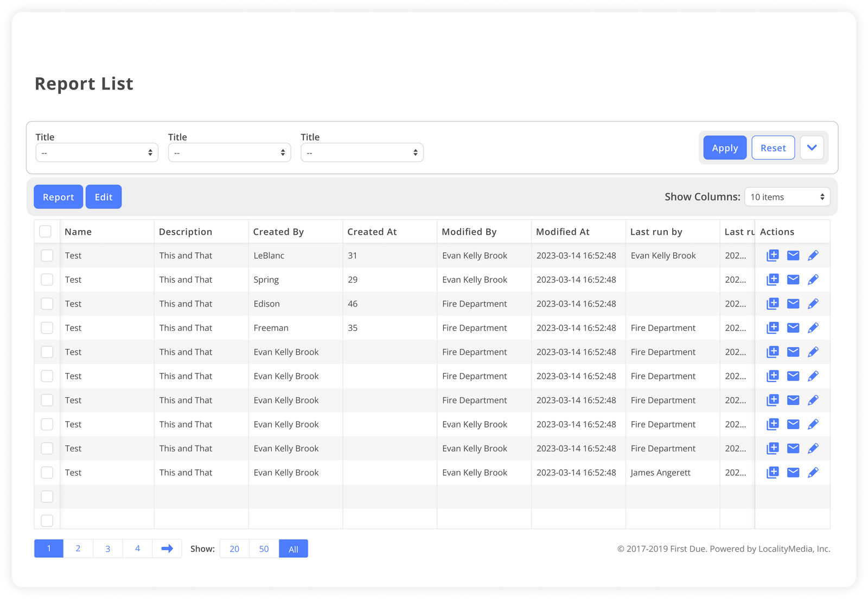Duplicate the LeBlanc report row
868x599 pixels.
coord(773,256)
